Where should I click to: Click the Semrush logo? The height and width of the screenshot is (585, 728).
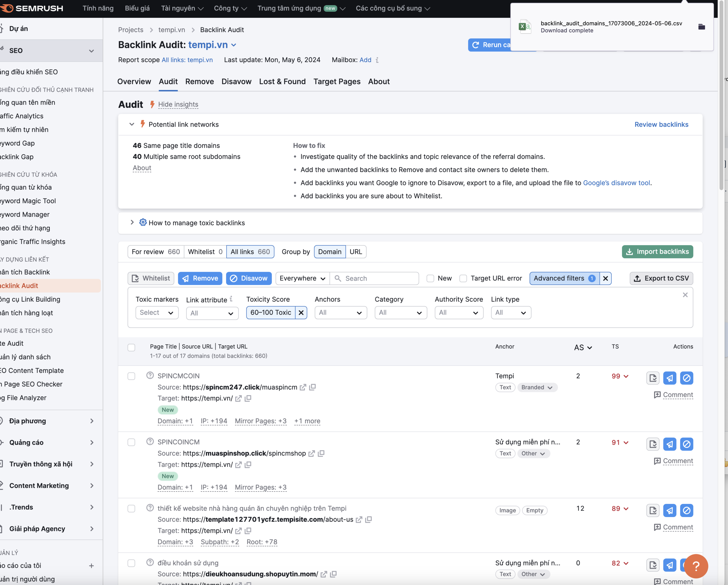32,8
